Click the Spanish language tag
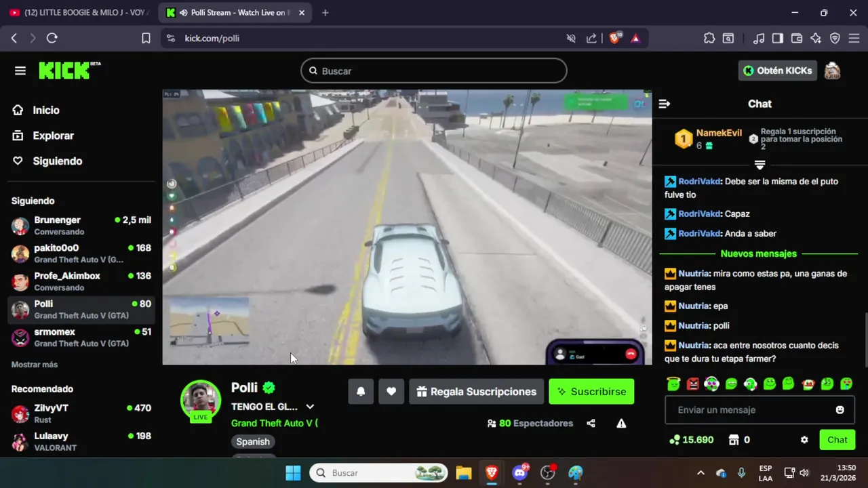The width and height of the screenshot is (868, 488). point(253,442)
